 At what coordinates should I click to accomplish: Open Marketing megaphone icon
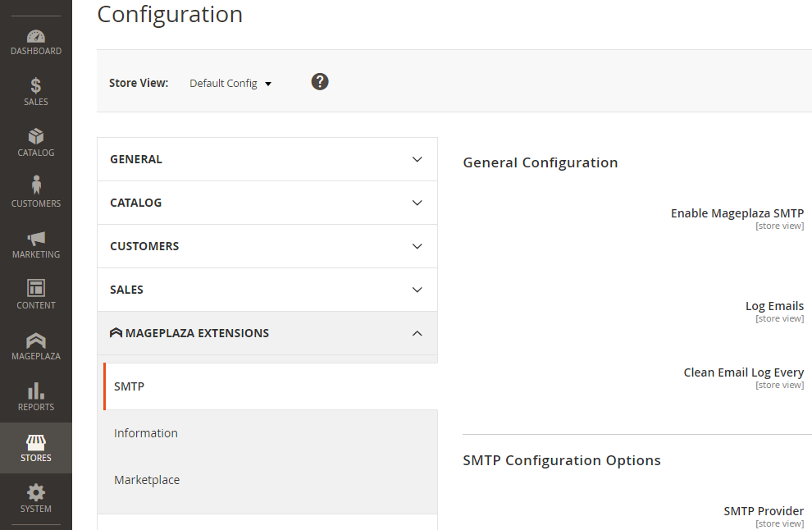[35, 238]
